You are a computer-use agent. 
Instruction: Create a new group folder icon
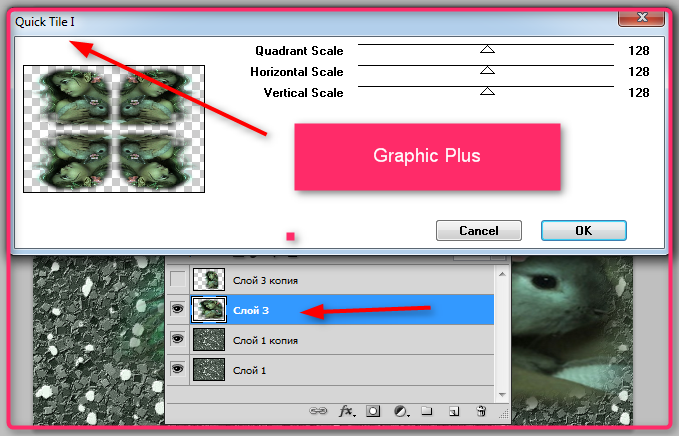coord(427,410)
